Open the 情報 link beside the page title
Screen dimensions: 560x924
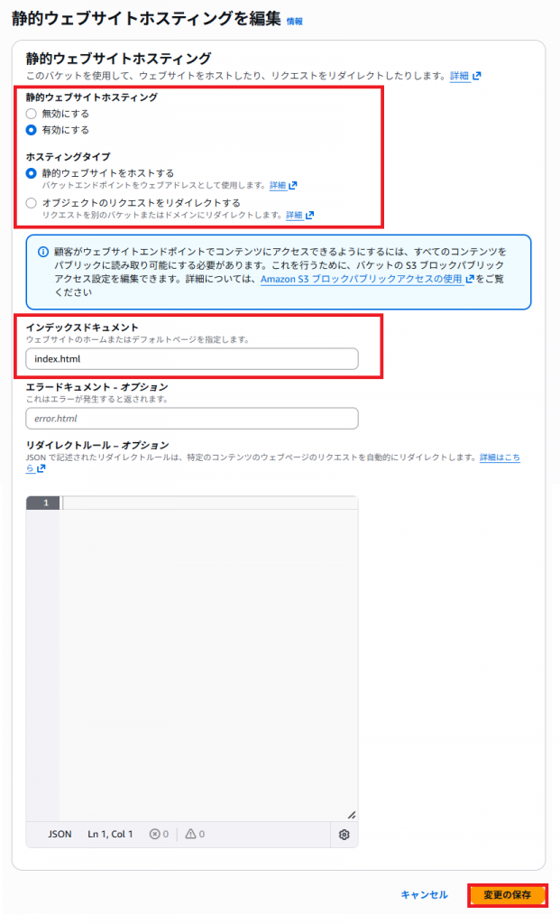click(294, 22)
